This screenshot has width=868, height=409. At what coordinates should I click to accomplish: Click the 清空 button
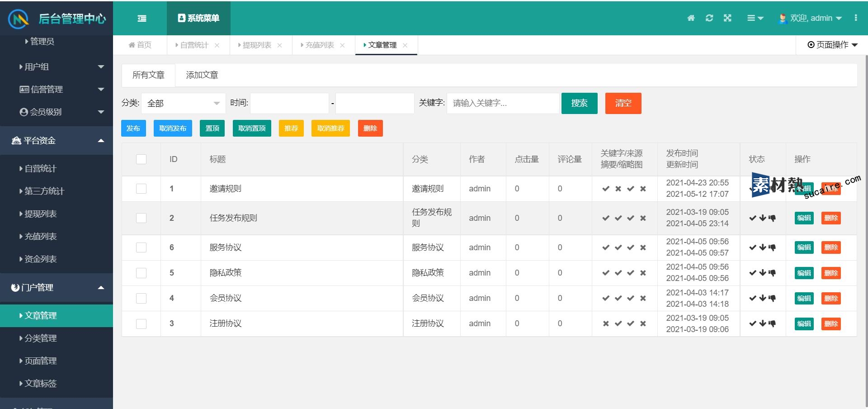[x=623, y=103]
